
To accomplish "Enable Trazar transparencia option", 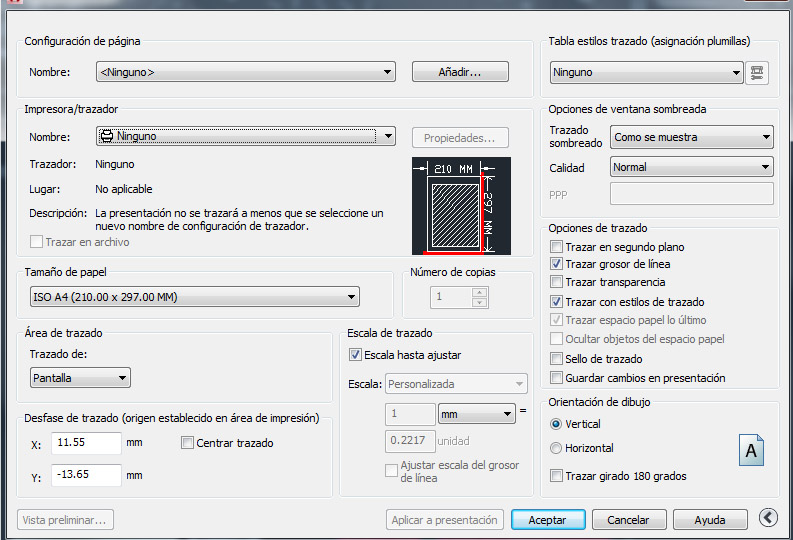I will (556, 282).
